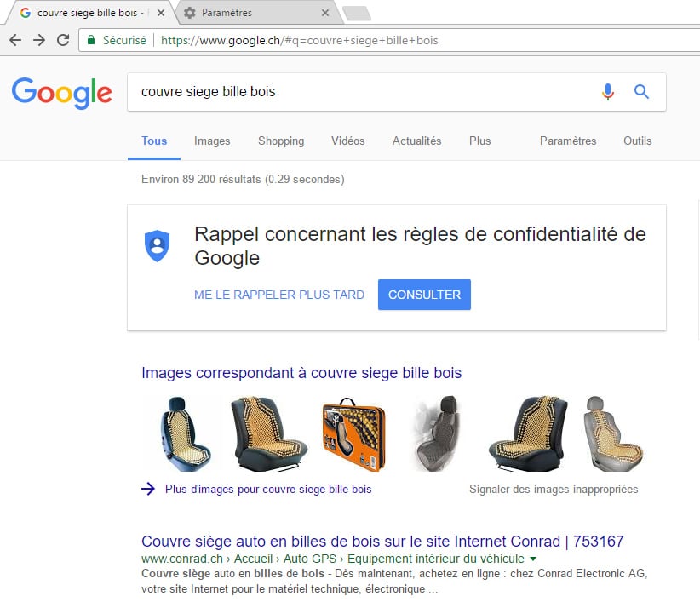Open the Images search tab
The image size is (700, 608).
[x=212, y=141]
